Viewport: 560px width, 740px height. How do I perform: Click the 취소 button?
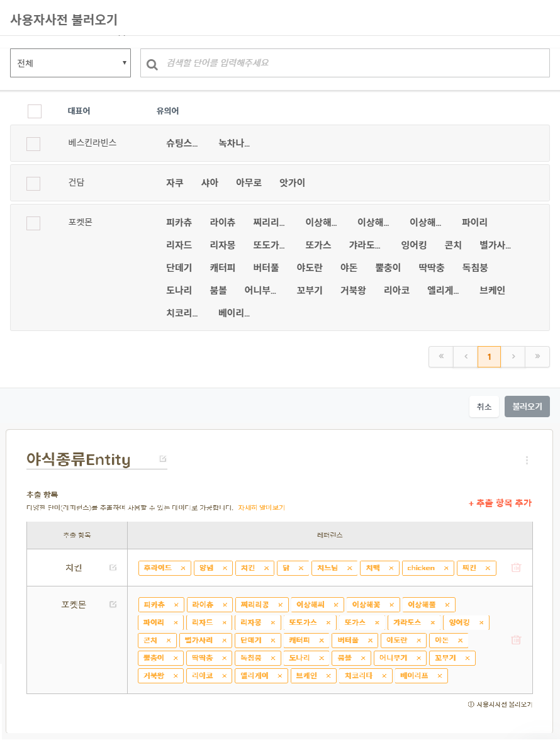point(484,406)
